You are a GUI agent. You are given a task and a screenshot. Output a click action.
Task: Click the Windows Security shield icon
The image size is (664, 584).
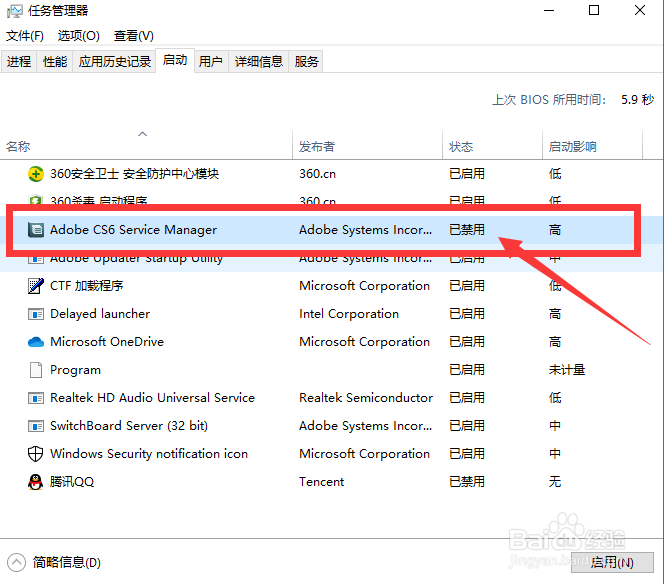36,454
